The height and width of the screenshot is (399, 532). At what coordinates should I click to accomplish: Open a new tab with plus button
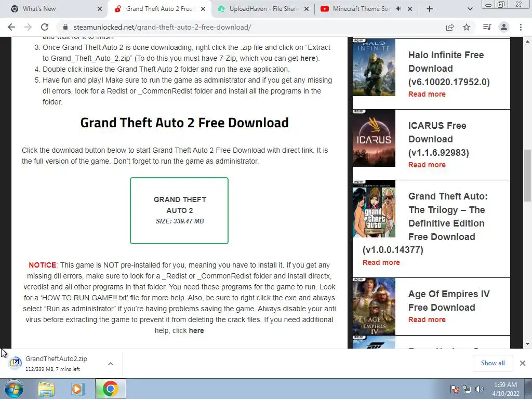click(430, 9)
